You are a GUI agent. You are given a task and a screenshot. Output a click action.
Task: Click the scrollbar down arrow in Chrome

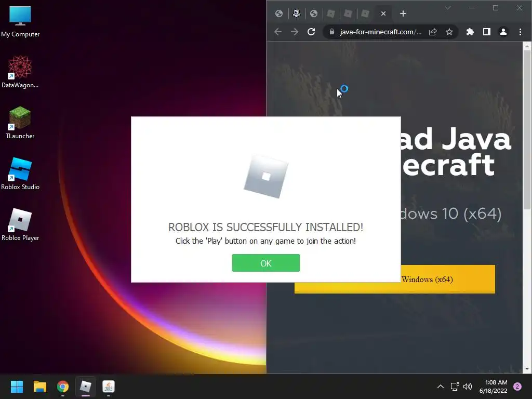[x=527, y=369]
